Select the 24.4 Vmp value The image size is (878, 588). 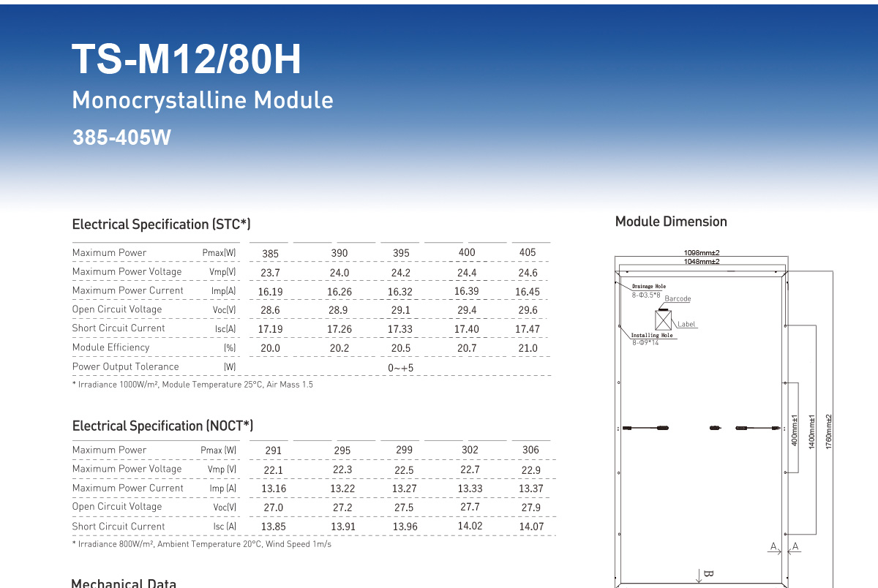coord(467,273)
